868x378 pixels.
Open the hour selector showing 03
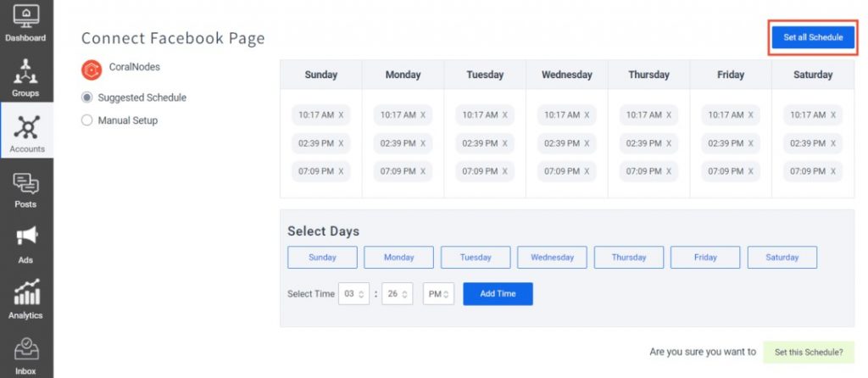point(353,294)
